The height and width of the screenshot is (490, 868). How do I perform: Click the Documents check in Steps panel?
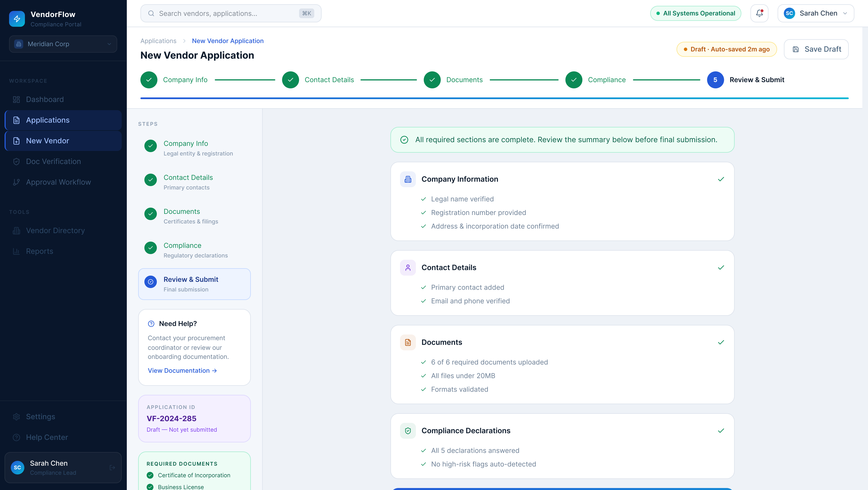click(x=151, y=214)
